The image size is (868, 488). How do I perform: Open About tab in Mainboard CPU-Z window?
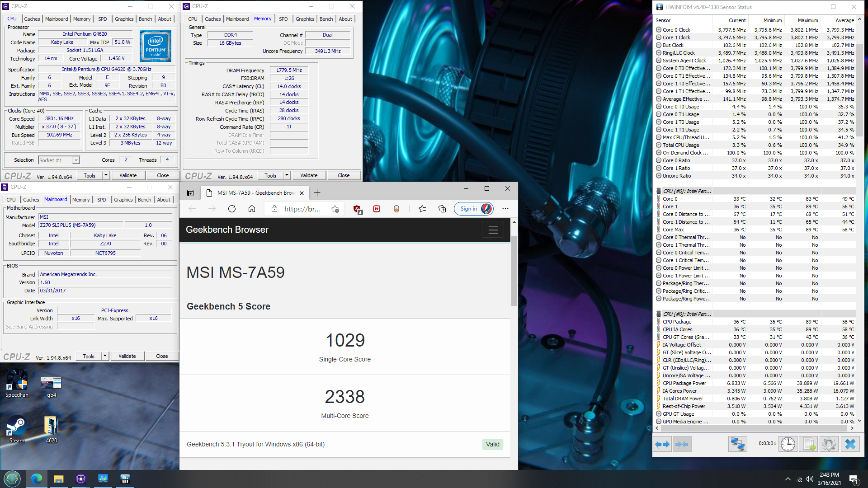pos(164,200)
